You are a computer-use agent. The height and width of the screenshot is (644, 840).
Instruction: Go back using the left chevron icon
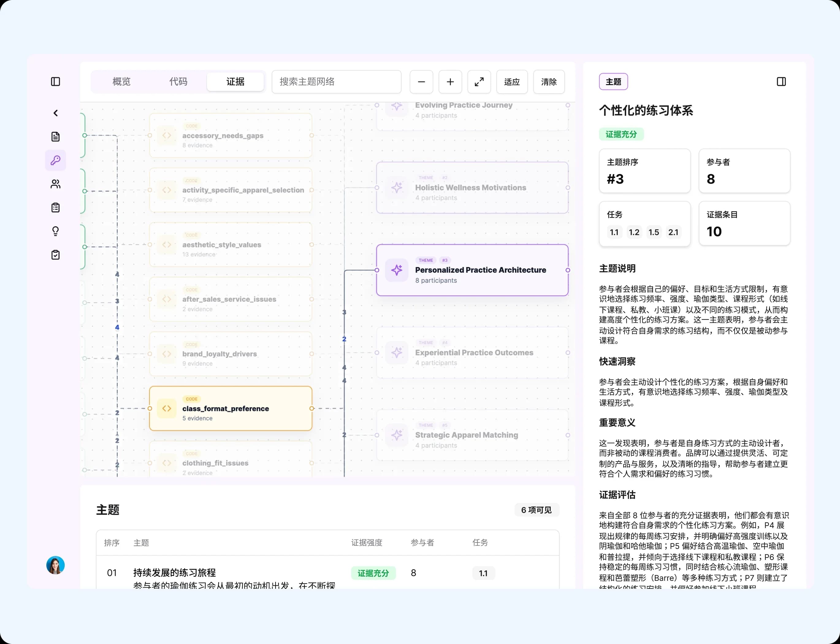coord(55,113)
